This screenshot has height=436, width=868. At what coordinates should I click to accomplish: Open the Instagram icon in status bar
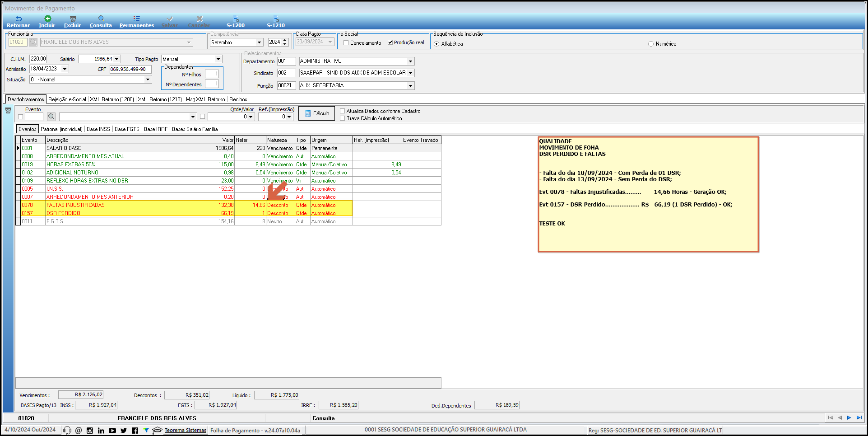coord(90,430)
